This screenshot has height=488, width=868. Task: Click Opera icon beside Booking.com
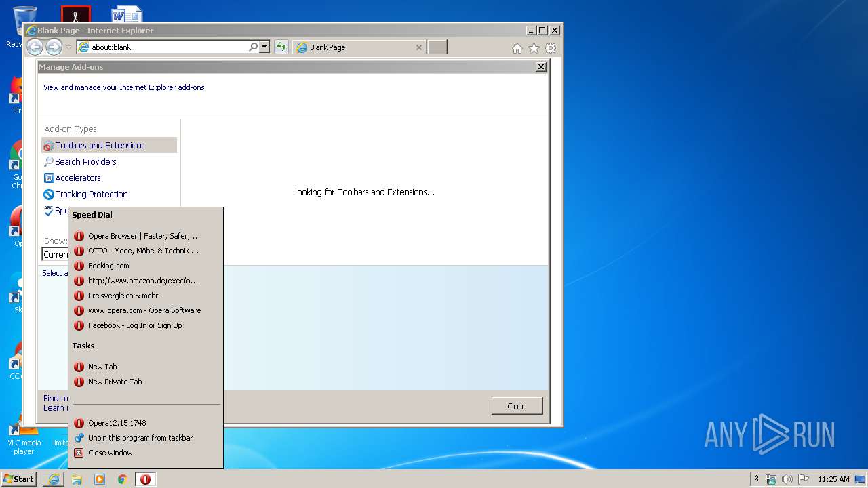79,266
